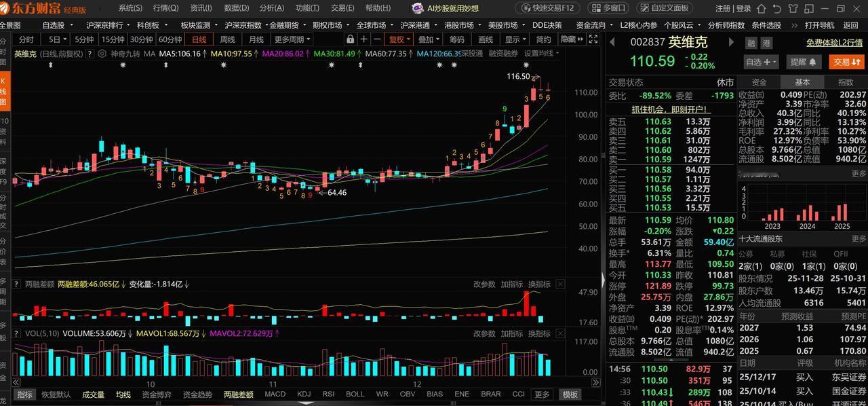Image resolution: width=868 pixels, height=406 pixels.
Task: Click the 提醒 alert bell button
Action: (x=803, y=62)
